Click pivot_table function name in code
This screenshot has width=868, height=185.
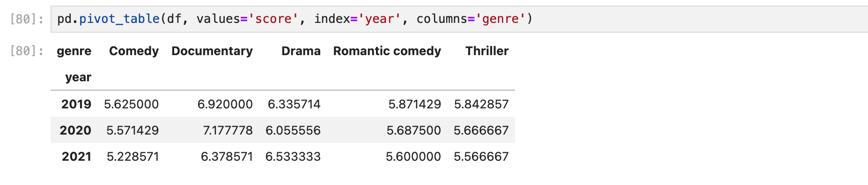point(119,19)
